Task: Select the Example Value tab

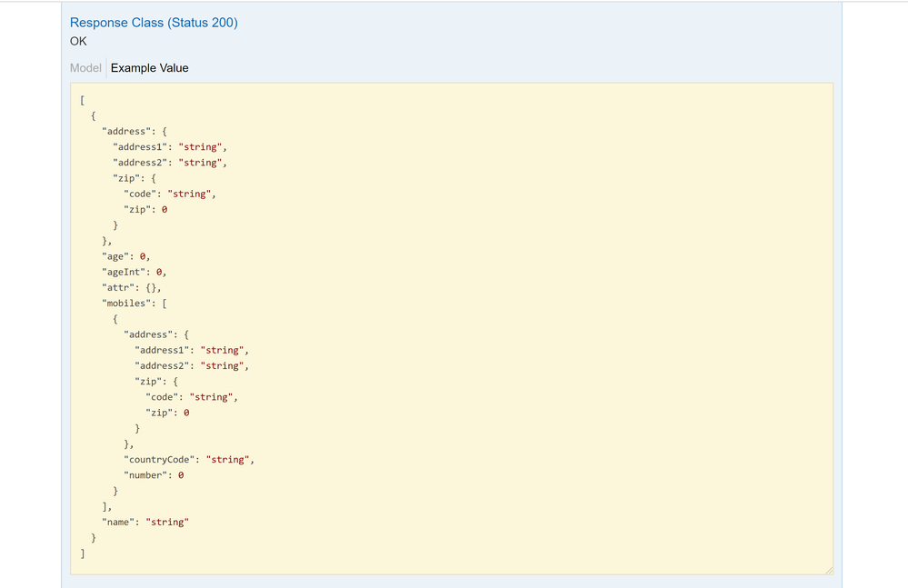Action: coord(150,68)
